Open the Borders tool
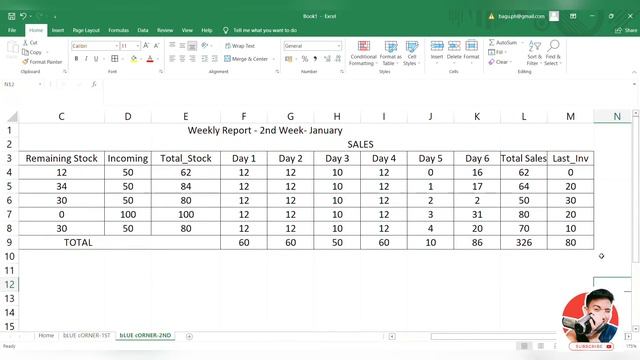Image resolution: width=640 pixels, height=360 pixels. tap(115, 59)
